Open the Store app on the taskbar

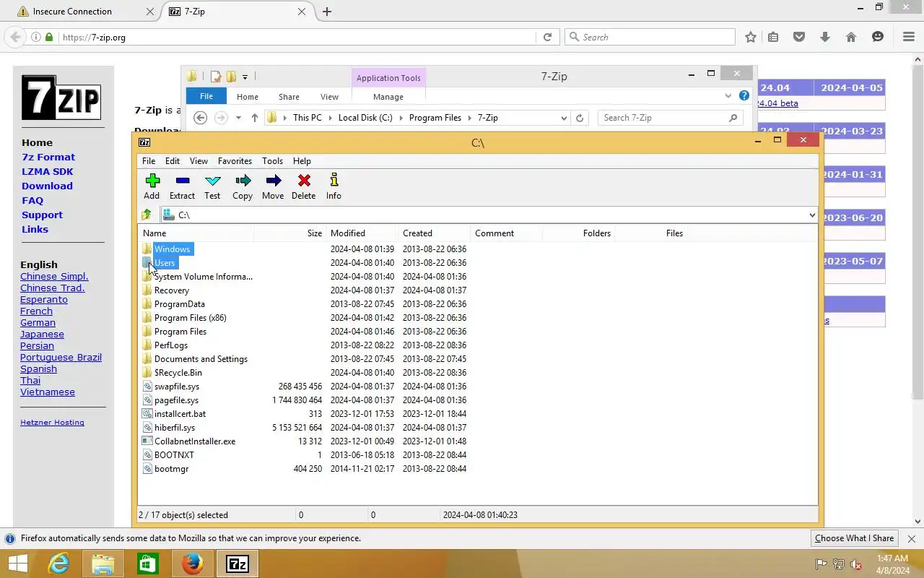pos(148,564)
